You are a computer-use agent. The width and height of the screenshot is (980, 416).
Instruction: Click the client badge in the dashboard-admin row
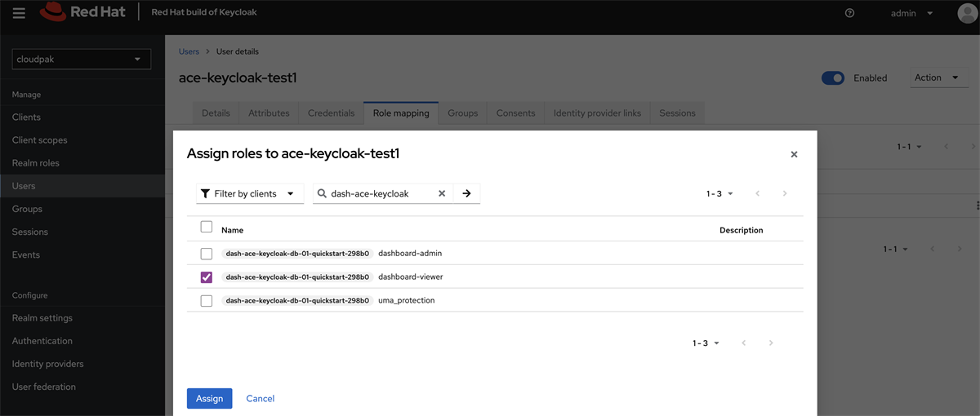click(298, 254)
